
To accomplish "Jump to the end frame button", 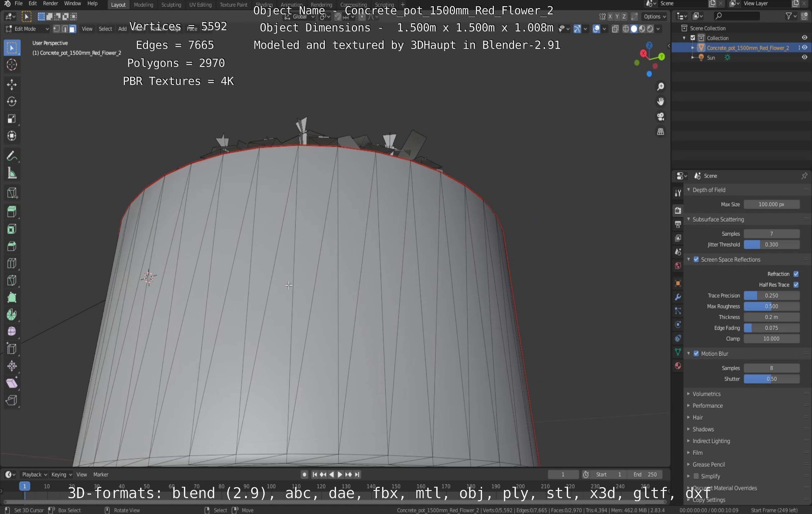I will click(x=357, y=475).
